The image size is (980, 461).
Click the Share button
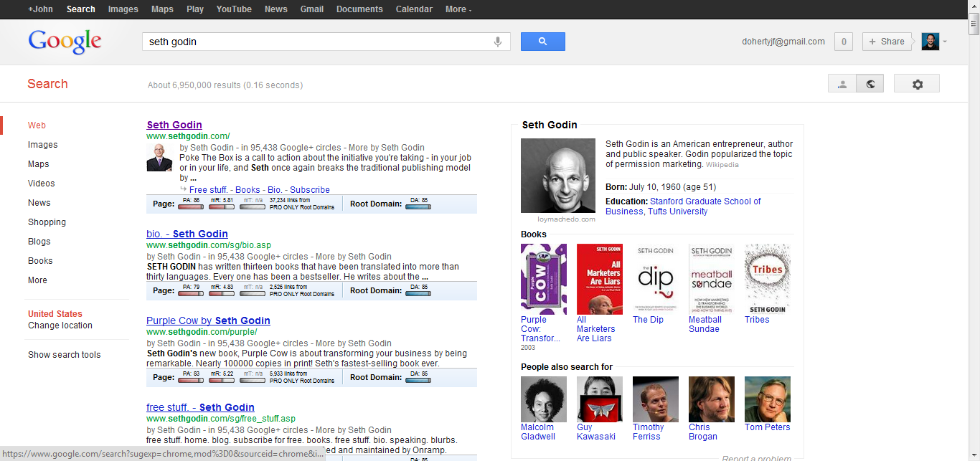coord(887,42)
